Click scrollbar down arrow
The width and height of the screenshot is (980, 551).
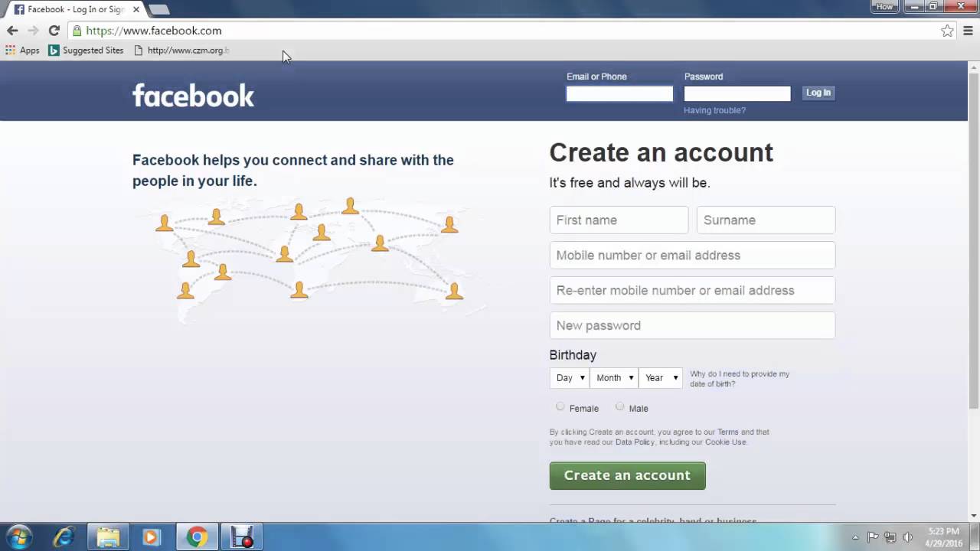point(974,516)
